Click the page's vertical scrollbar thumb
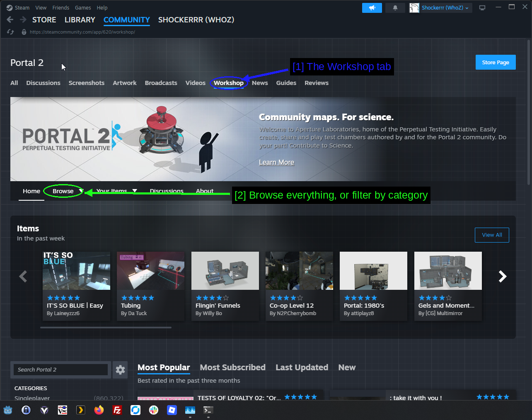This screenshot has height=420, width=532. coord(529,112)
